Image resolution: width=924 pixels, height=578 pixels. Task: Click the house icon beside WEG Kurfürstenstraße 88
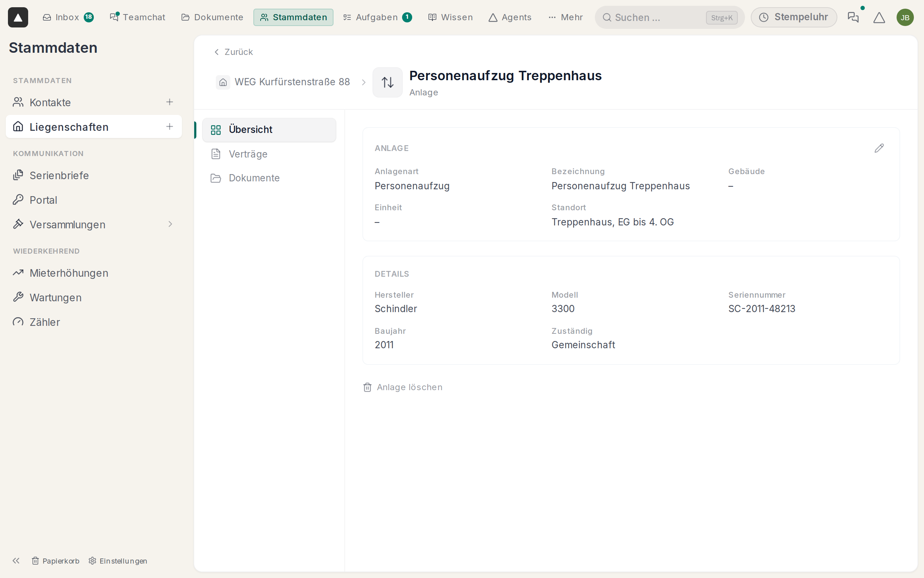[x=223, y=82]
